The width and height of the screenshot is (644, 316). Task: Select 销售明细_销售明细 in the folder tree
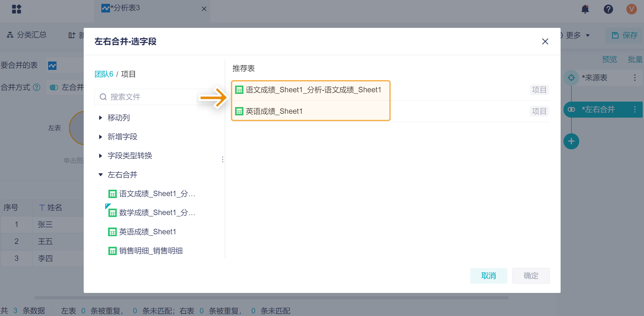tap(146, 251)
